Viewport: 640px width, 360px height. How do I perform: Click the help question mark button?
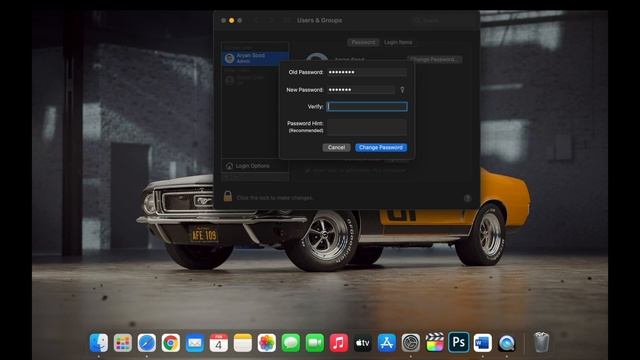coord(467,198)
